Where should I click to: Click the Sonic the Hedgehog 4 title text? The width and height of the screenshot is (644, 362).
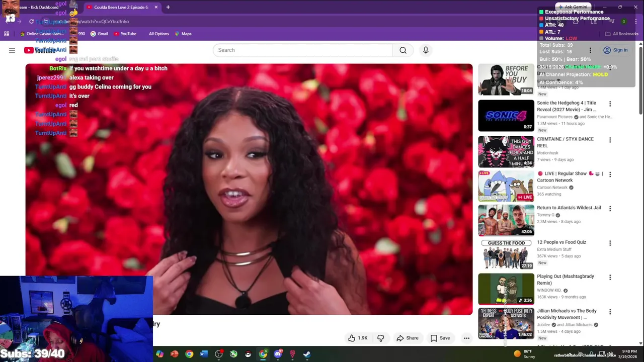[x=567, y=106]
